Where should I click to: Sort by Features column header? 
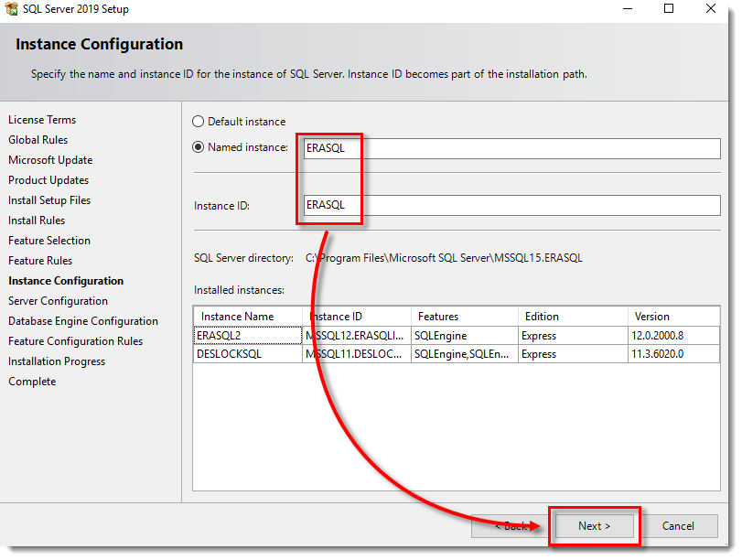pyautogui.click(x=465, y=317)
